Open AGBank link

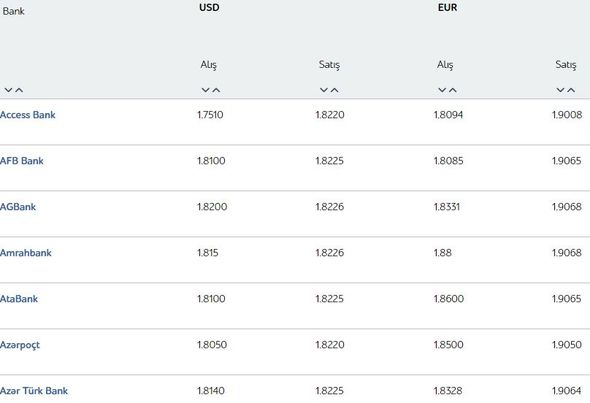click(18, 207)
